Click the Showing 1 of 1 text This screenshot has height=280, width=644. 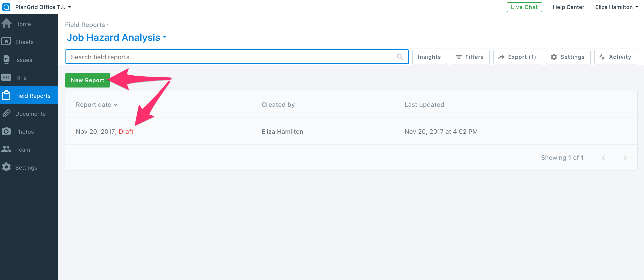tap(562, 158)
